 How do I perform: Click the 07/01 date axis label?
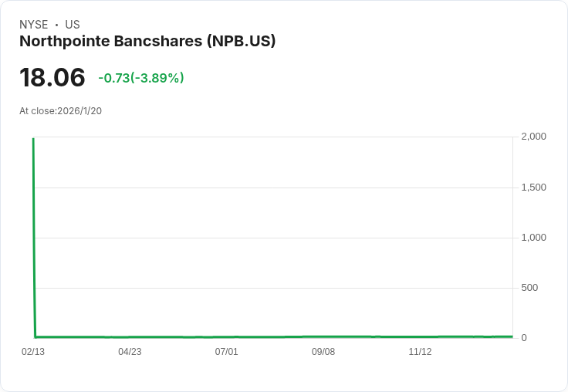(226, 352)
